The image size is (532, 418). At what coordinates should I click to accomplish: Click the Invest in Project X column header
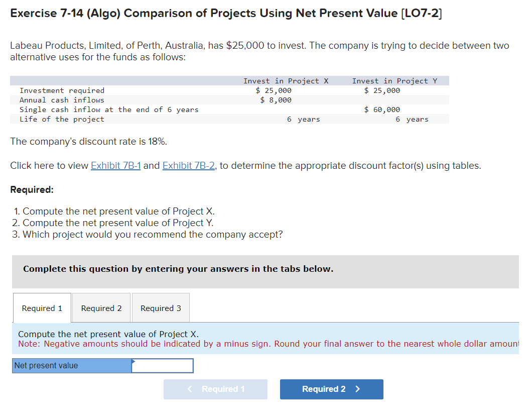pyautogui.click(x=286, y=80)
